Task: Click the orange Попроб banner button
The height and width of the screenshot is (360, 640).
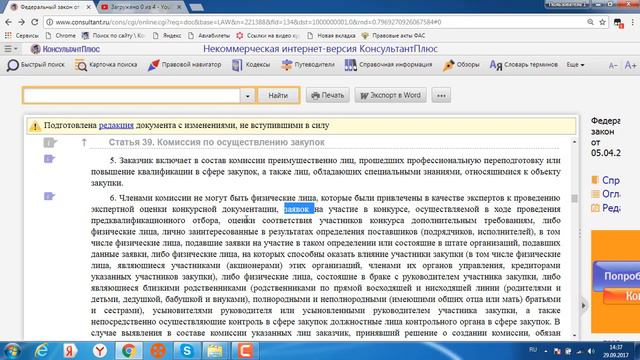Action: [617, 276]
